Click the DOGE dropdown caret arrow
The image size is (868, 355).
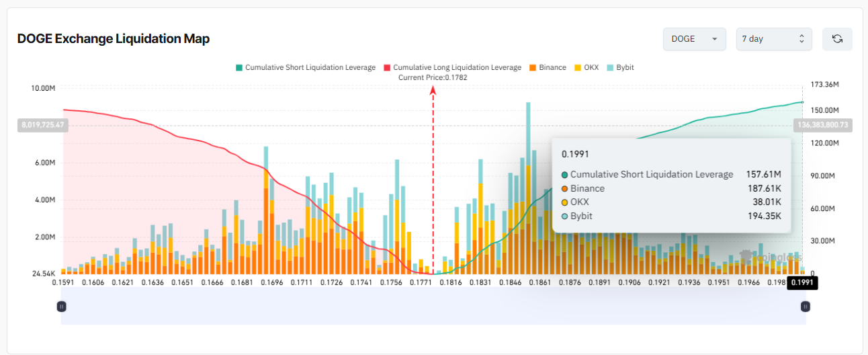point(714,39)
